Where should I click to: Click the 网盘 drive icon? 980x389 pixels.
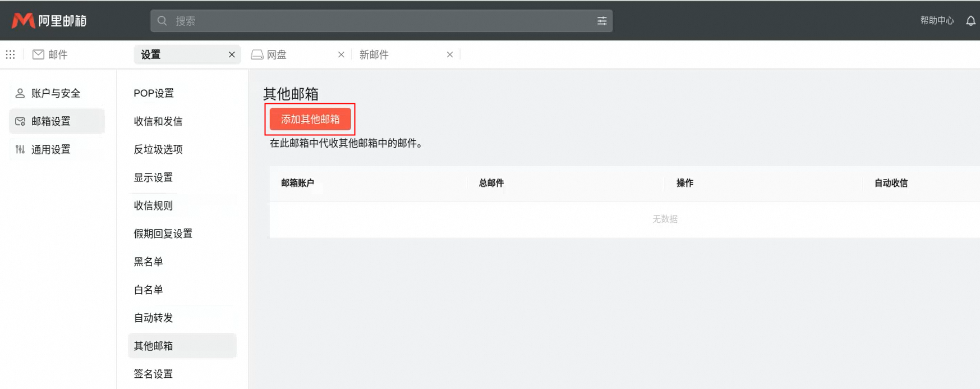tap(257, 54)
